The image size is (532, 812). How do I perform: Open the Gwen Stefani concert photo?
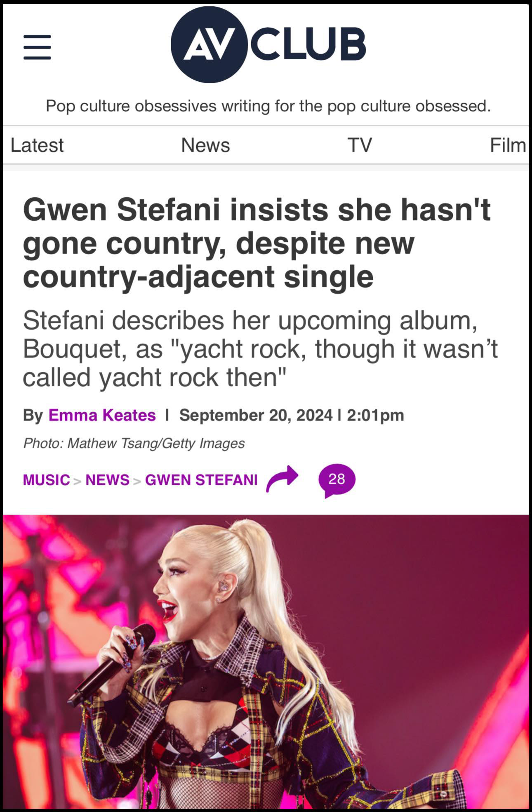point(266,661)
